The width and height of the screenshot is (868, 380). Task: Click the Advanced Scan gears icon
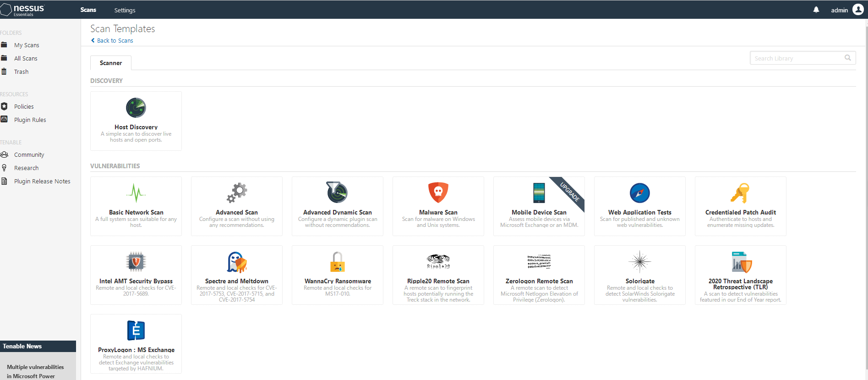pos(237,193)
